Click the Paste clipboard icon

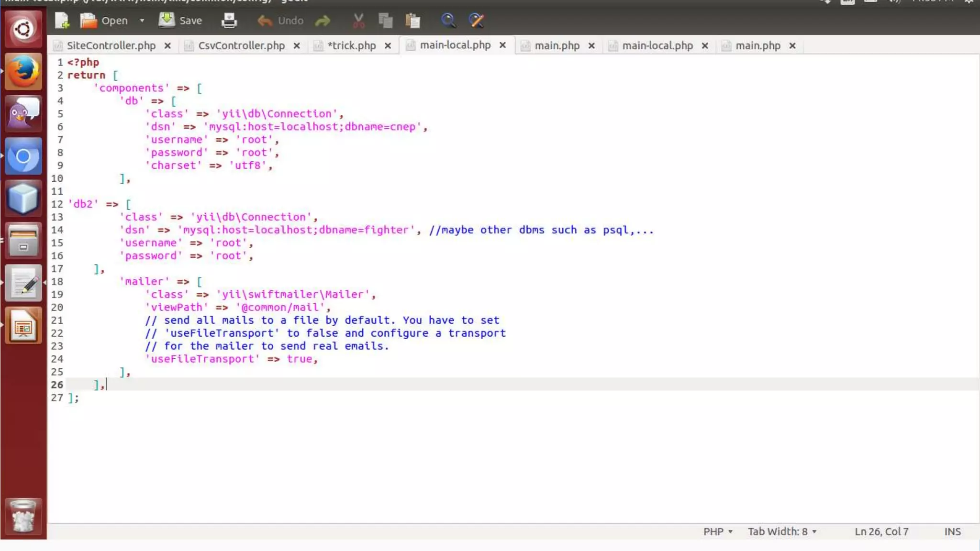coord(412,21)
